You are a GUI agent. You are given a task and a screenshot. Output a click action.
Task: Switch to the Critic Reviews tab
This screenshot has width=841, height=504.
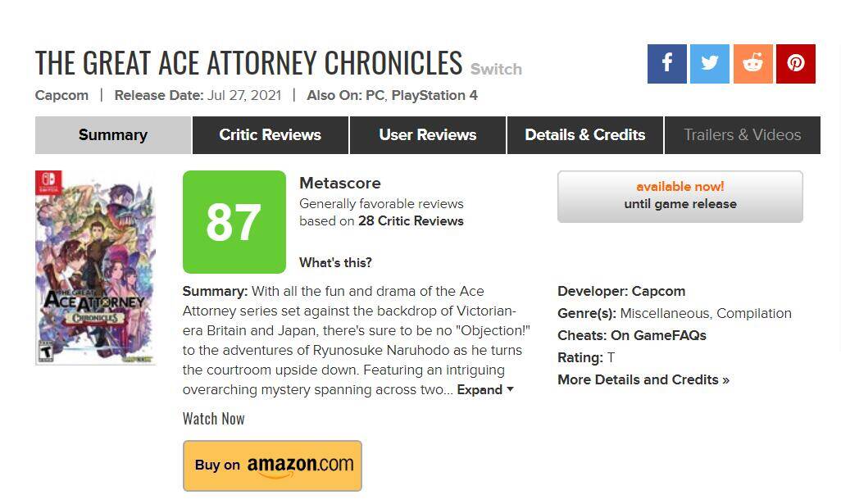[270, 135]
